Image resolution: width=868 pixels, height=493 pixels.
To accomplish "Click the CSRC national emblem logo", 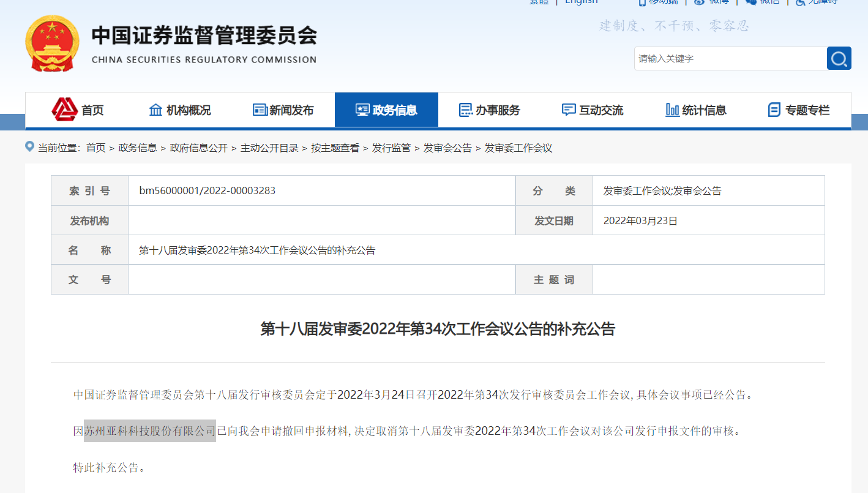I will [52, 43].
